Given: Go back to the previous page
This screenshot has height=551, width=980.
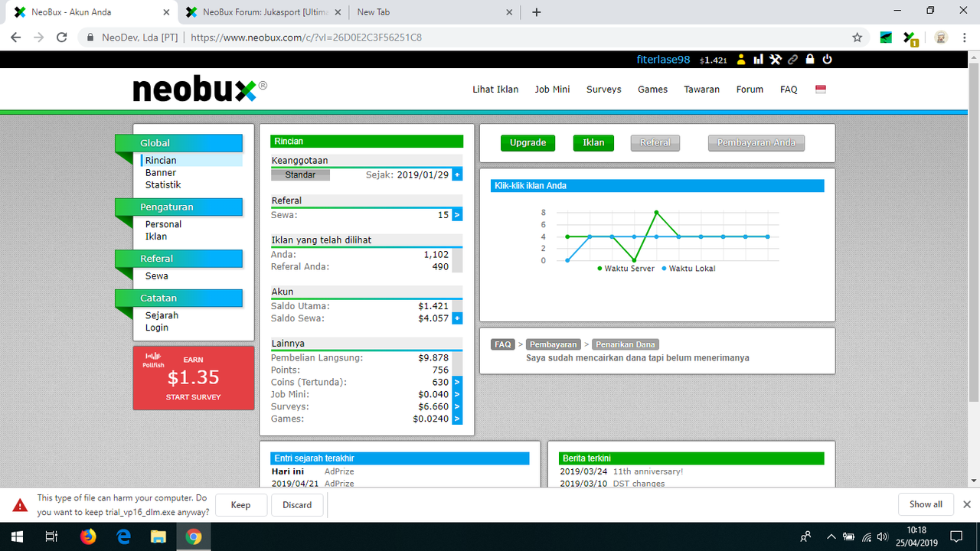Looking at the screenshot, I should [x=16, y=37].
